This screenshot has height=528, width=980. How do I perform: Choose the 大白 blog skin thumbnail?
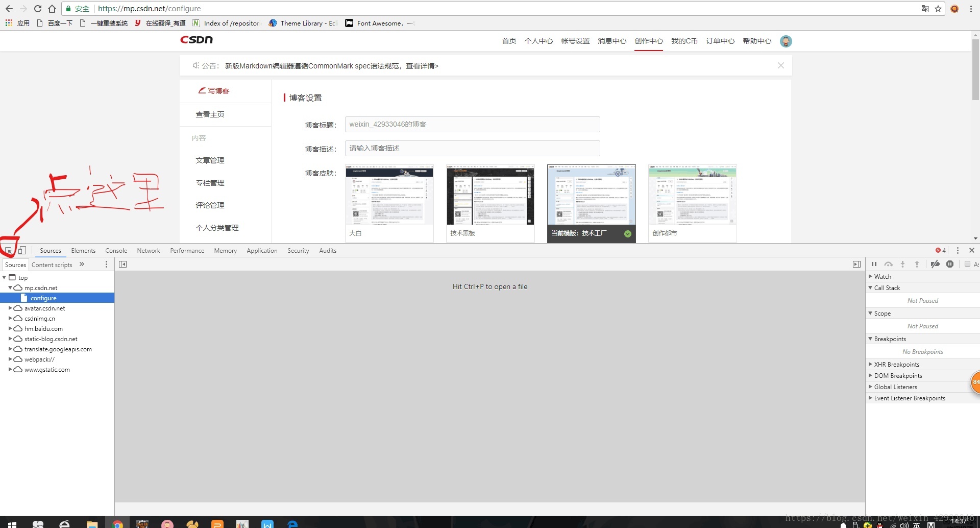click(389, 203)
